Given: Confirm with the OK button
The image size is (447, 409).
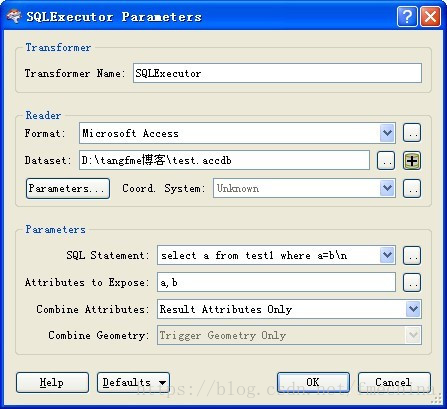Looking at the screenshot, I should click(x=313, y=382).
